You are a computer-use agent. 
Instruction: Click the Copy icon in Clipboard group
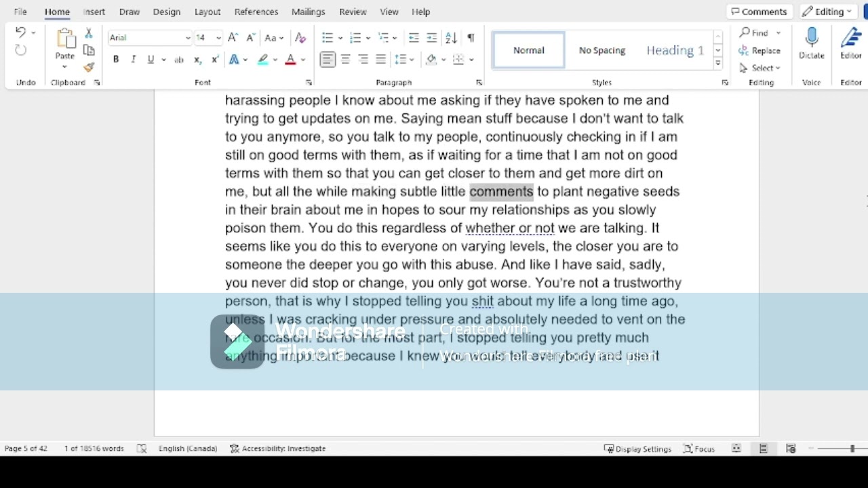[x=89, y=50]
